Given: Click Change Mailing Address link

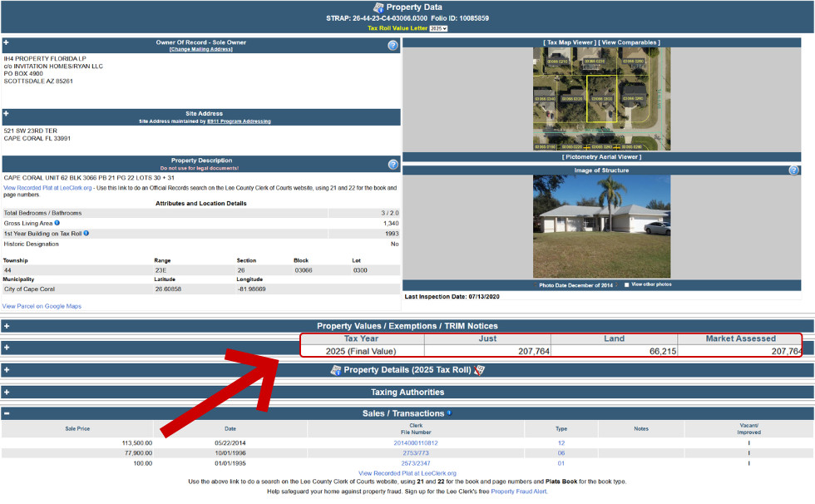Looking at the screenshot, I should pos(201,49).
